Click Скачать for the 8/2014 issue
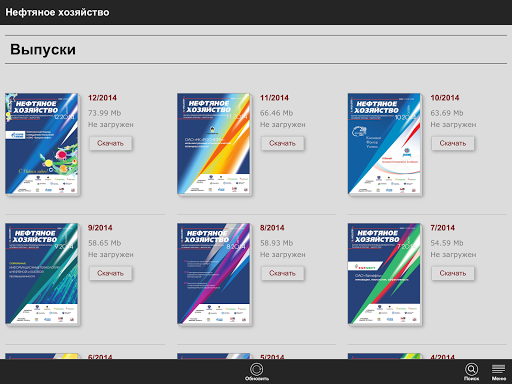Image resolution: width=512 pixels, height=384 pixels. coord(282,273)
